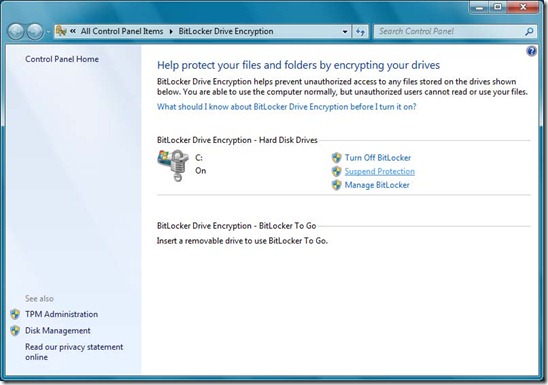This screenshot has height=385, width=548.
Task: Click 'BitLocker To Go' section header text
Action: tap(237, 226)
